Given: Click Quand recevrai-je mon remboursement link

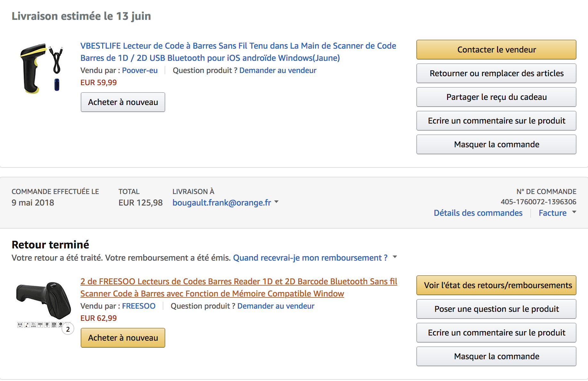Looking at the screenshot, I should click(310, 258).
